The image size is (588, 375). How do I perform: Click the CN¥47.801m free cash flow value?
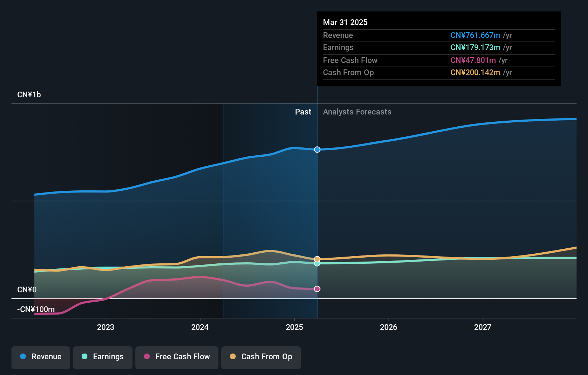tap(473, 60)
